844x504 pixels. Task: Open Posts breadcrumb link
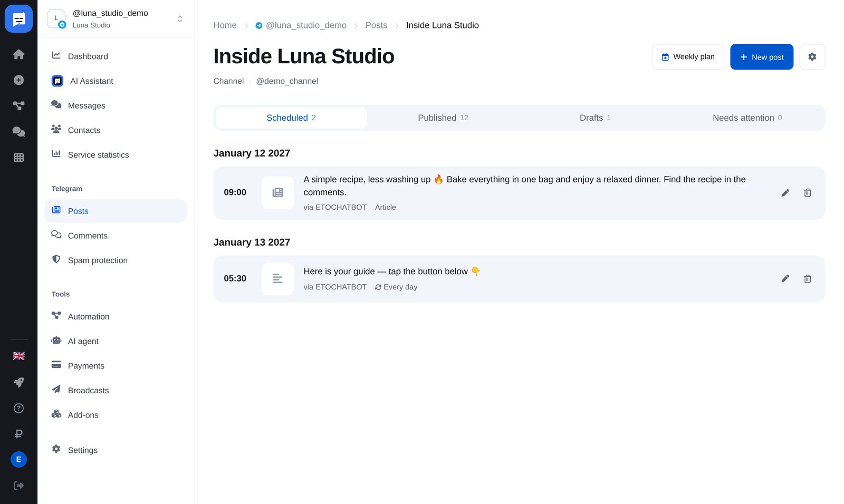click(x=376, y=25)
